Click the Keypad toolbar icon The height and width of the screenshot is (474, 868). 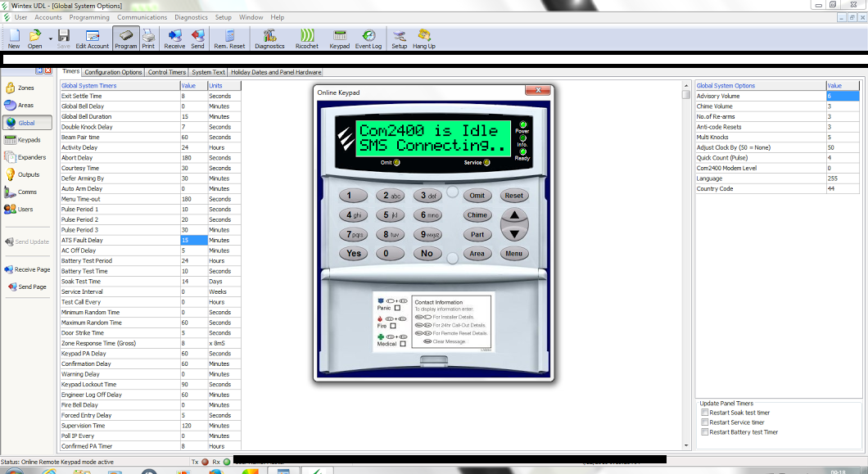pos(339,38)
